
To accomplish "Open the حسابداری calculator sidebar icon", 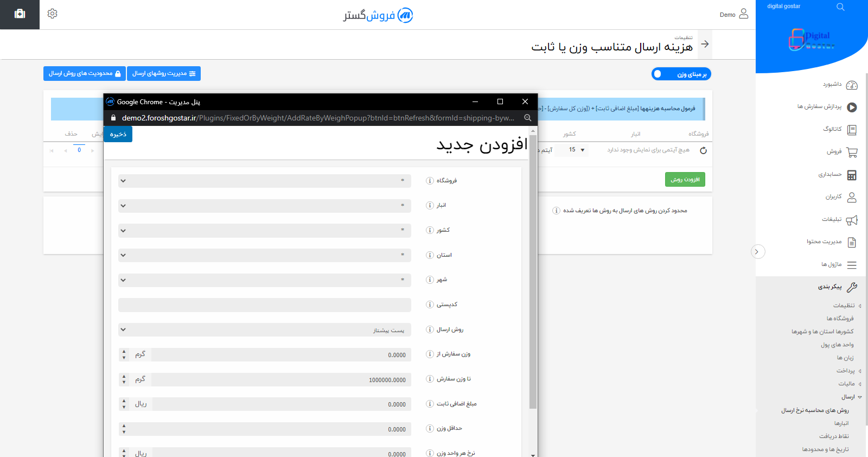I will (852, 175).
